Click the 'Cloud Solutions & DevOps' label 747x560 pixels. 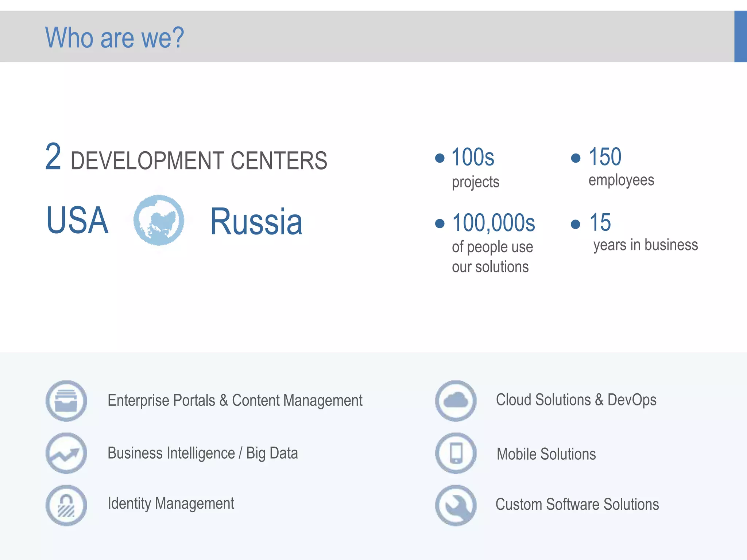point(576,400)
